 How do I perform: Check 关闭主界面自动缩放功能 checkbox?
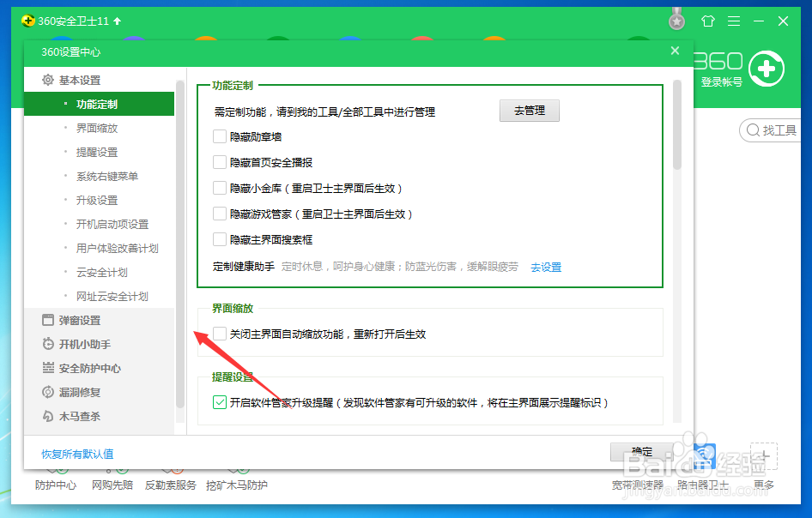(x=220, y=334)
